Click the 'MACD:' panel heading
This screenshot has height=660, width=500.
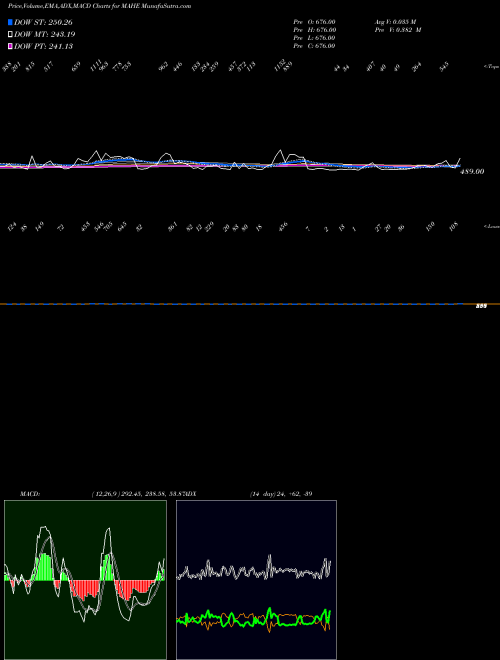point(30,494)
